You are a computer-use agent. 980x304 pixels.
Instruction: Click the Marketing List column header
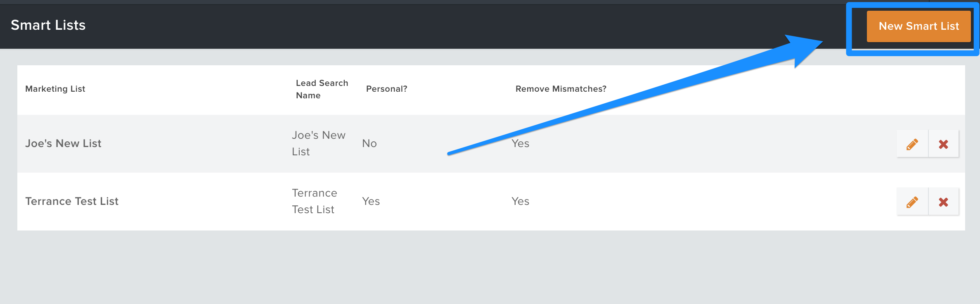point(55,89)
